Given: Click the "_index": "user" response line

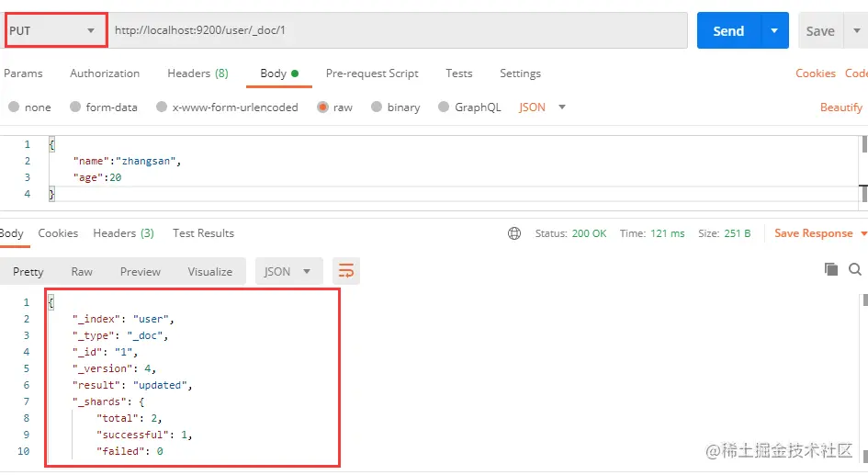Looking at the screenshot, I should [123, 320].
